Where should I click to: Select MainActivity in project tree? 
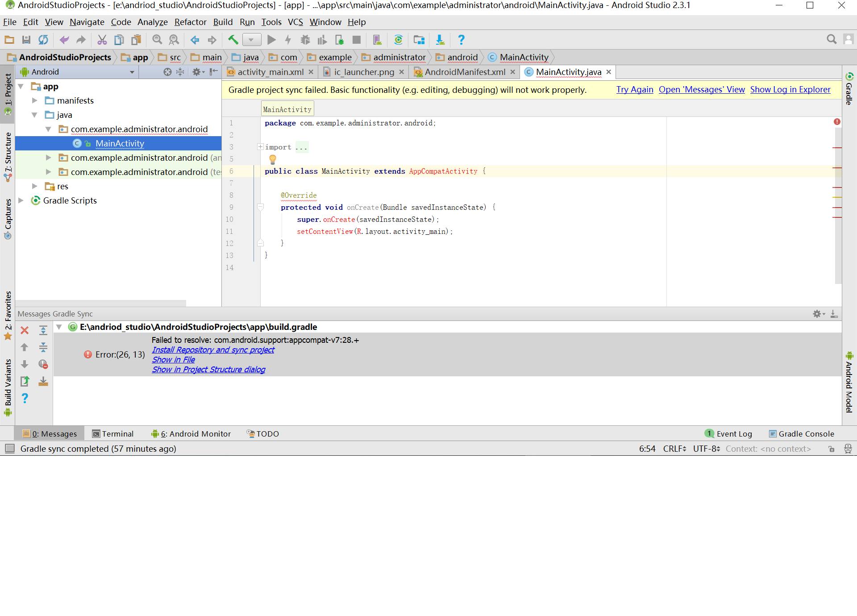point(118,143)
